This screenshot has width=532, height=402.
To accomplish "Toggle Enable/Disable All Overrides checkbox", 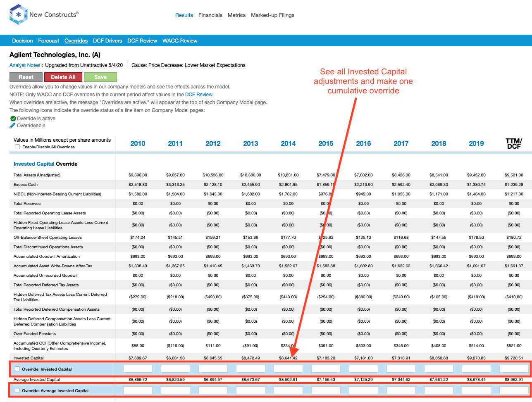I will point(17,147).
